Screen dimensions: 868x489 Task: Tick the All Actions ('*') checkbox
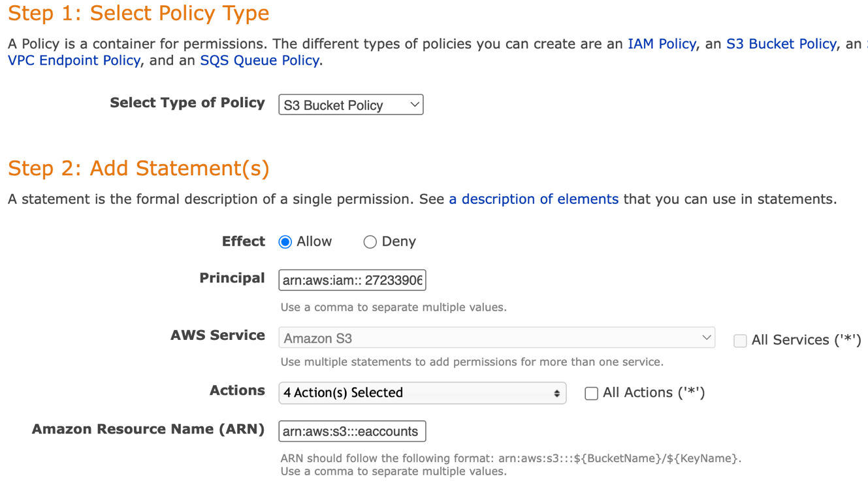pyautogui.click(x=591, y=393)
